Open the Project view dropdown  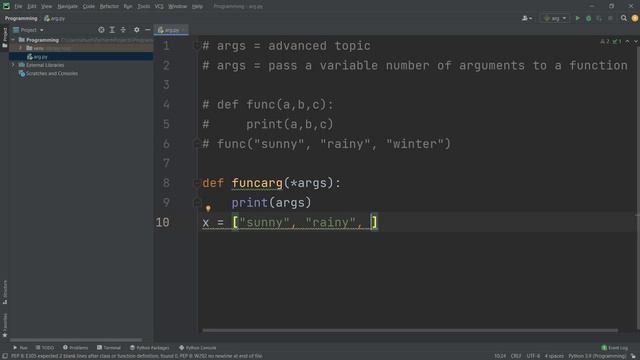[28, 30]
